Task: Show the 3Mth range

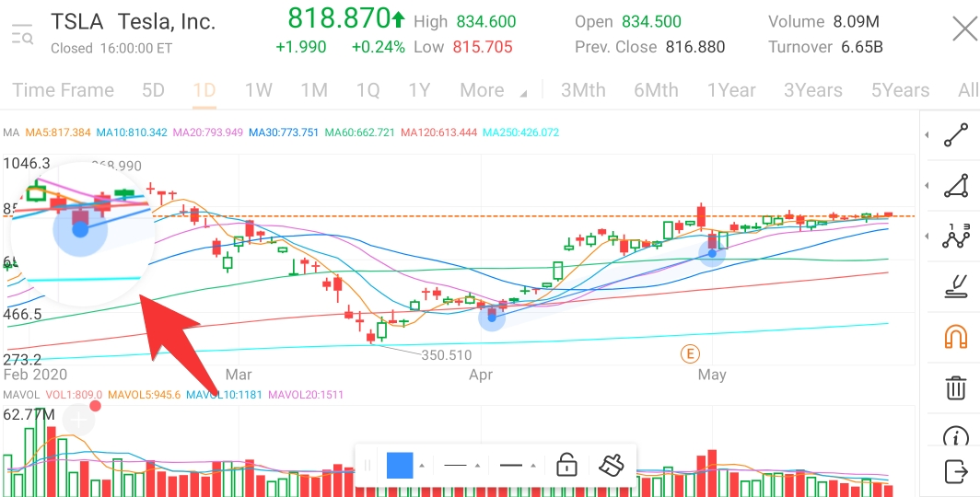Action: [583, 90]
